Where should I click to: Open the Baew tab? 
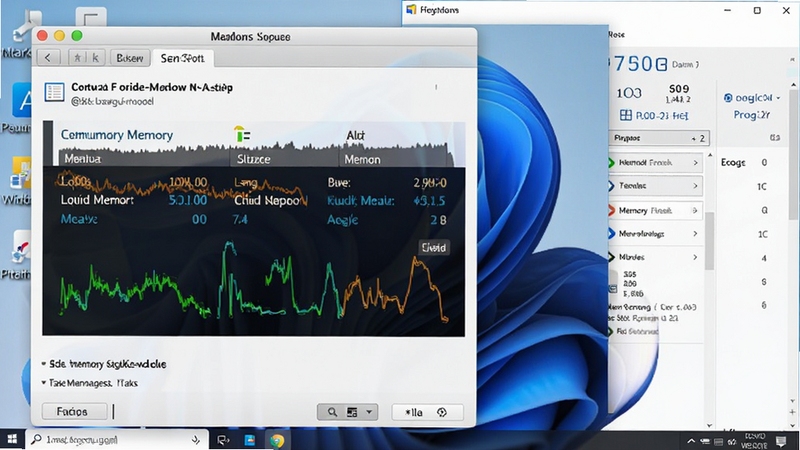pos(130,58)
